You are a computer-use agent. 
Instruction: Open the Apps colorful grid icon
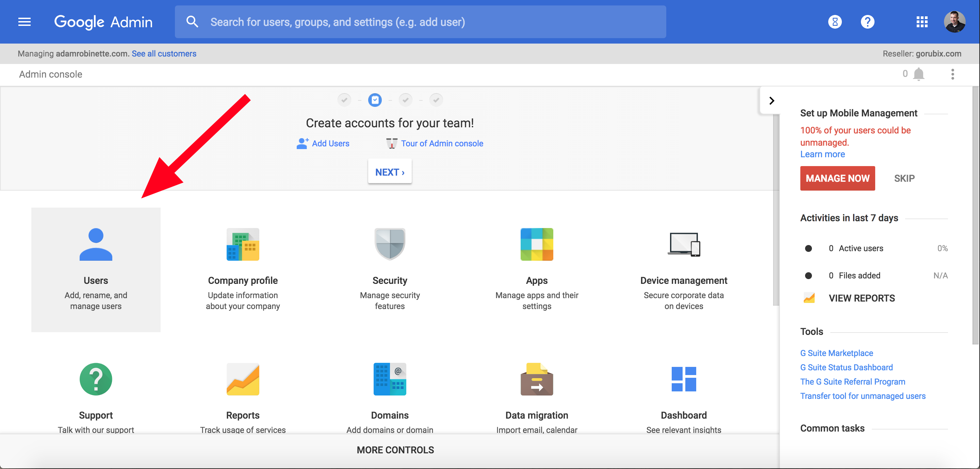coord(536,244)
